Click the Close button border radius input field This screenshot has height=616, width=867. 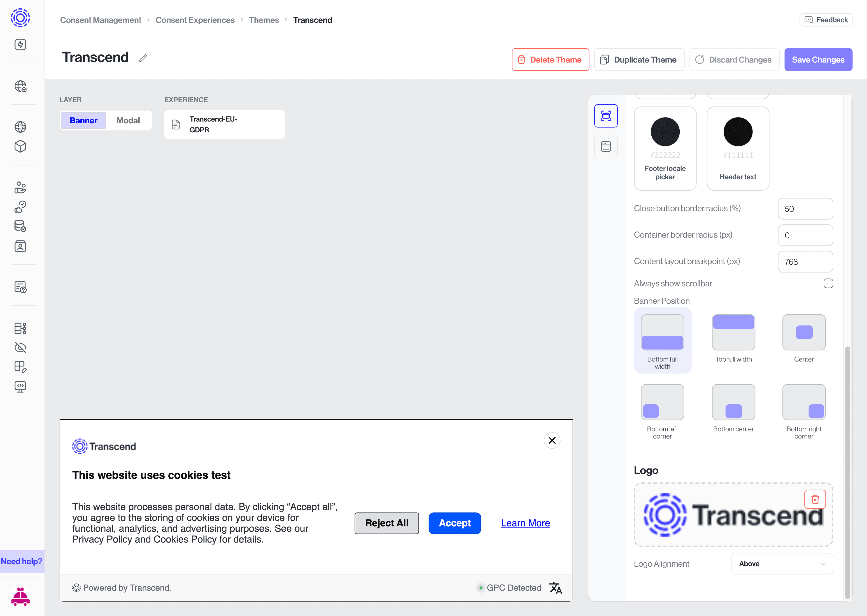[805, 209]
